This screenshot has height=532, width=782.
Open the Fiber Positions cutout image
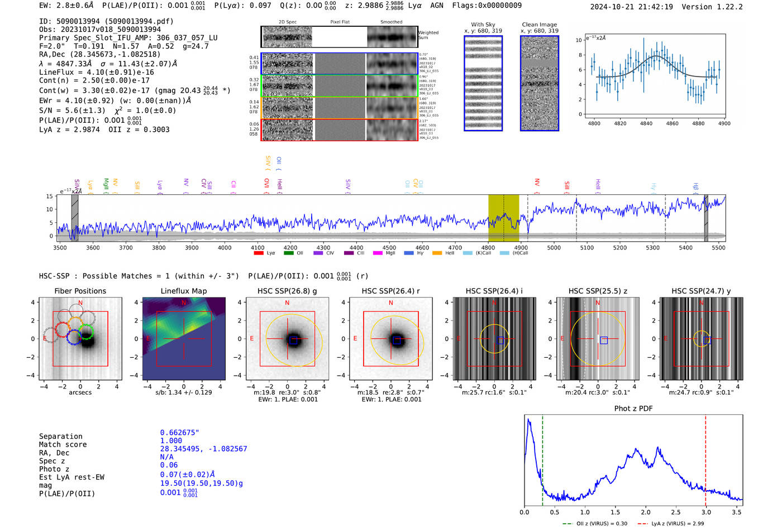click(x=80, y=338)
